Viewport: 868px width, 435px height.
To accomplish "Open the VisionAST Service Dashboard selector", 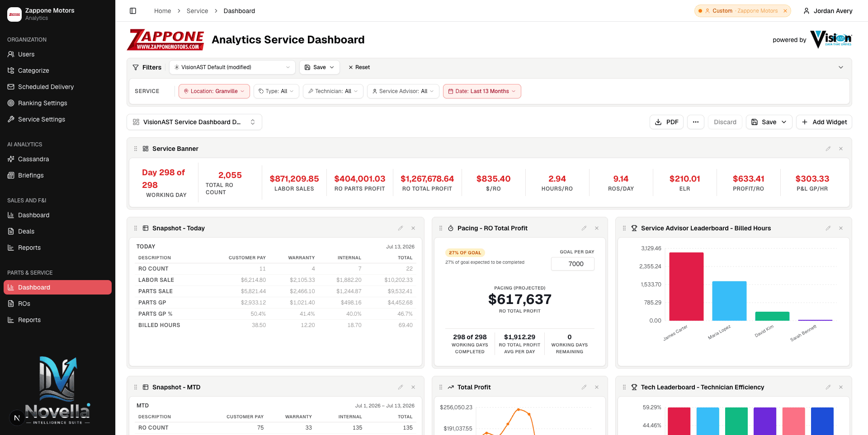I will (x=194, y=122).
